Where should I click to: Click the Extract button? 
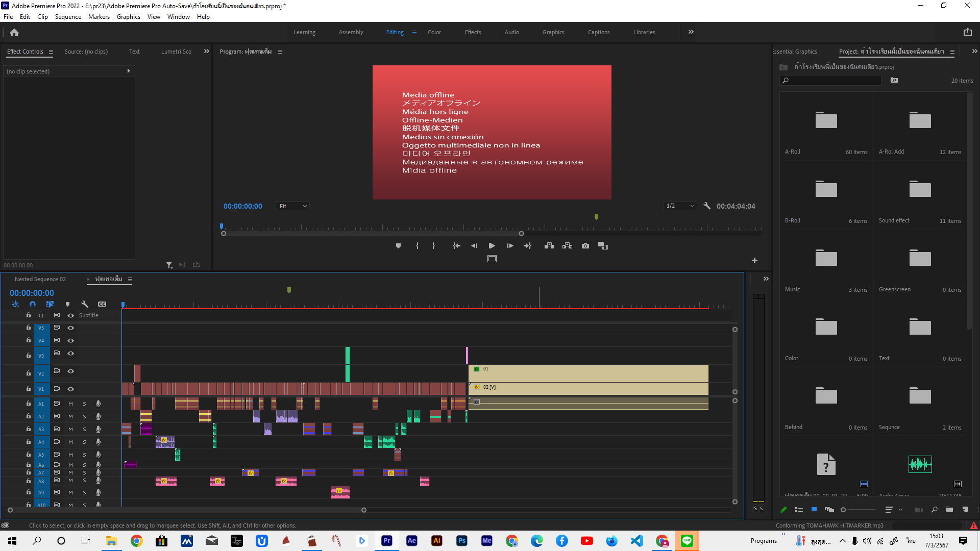pos(567,246)
